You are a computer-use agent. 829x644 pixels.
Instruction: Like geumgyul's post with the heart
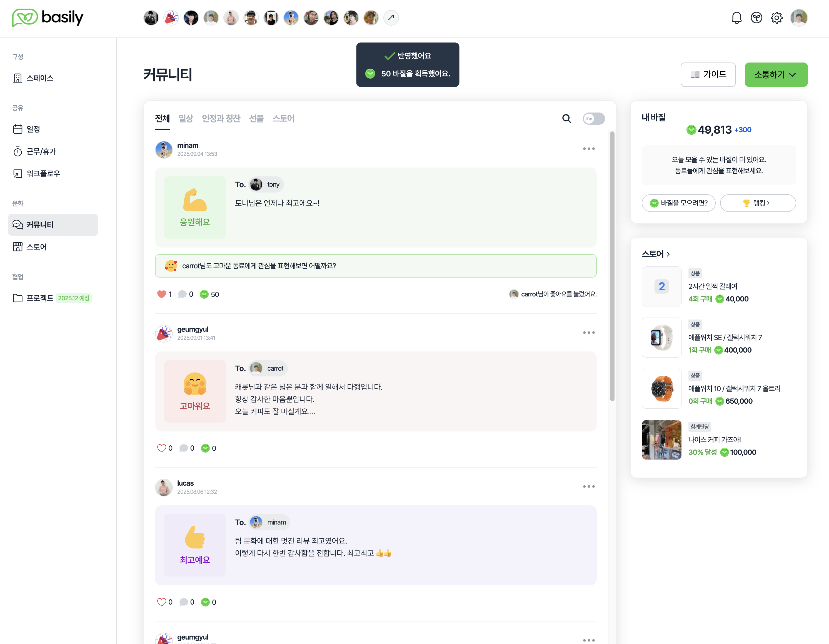[161, 448]
